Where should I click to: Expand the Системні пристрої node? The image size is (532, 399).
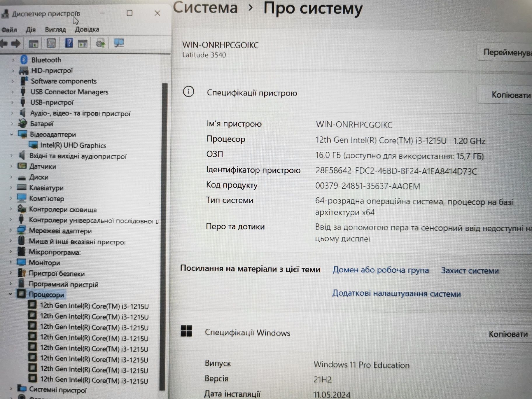(x=11, y=389)
